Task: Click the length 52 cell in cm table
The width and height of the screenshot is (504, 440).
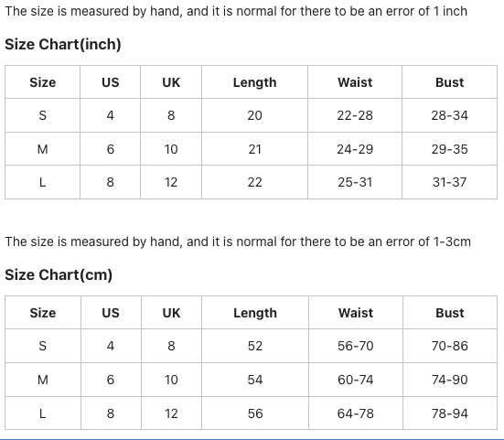Action: pyautogui.click(x=255, y=346)
